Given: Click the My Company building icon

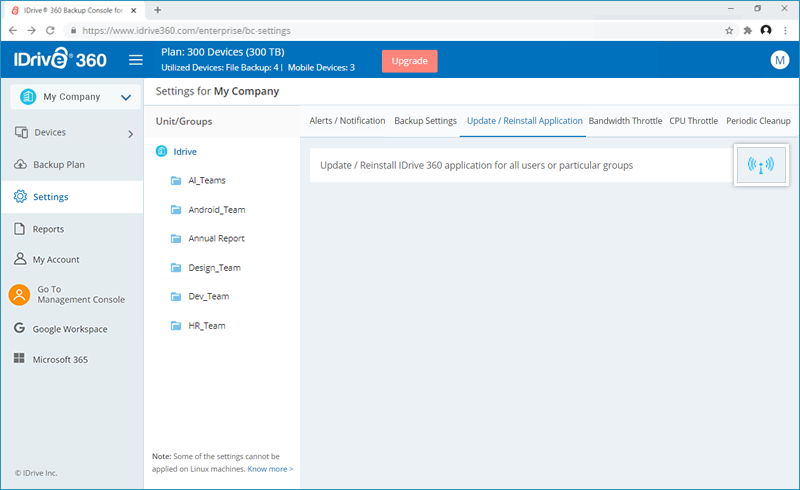Looking at the screenshot, I should [x=28, y=96].
